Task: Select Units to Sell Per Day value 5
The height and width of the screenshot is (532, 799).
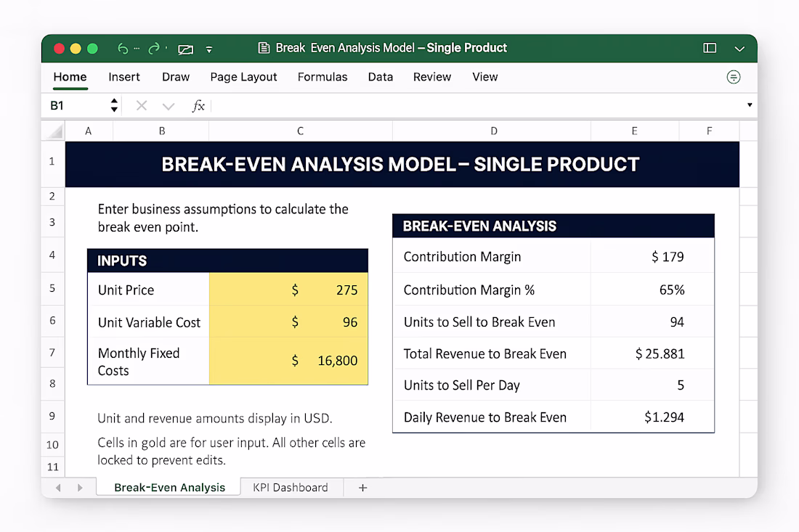Action: pyautogui.click(x=652, y=385)
